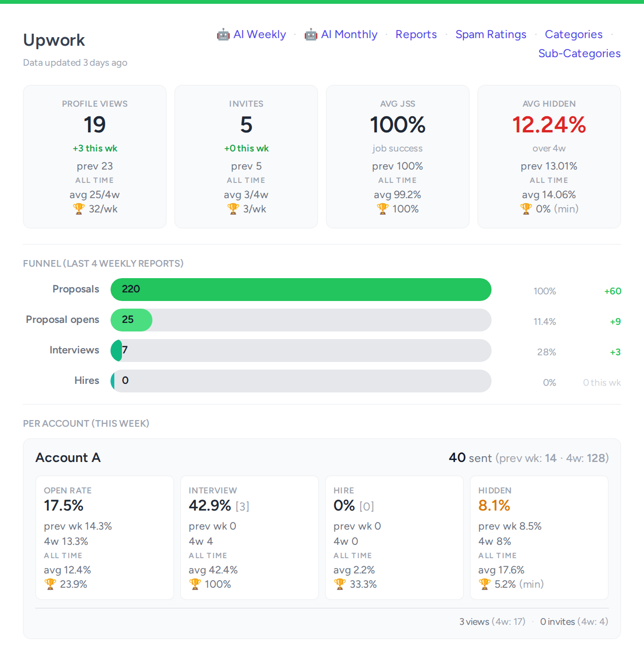
Task: Select the Invites count 5
Action: [246, 125]
